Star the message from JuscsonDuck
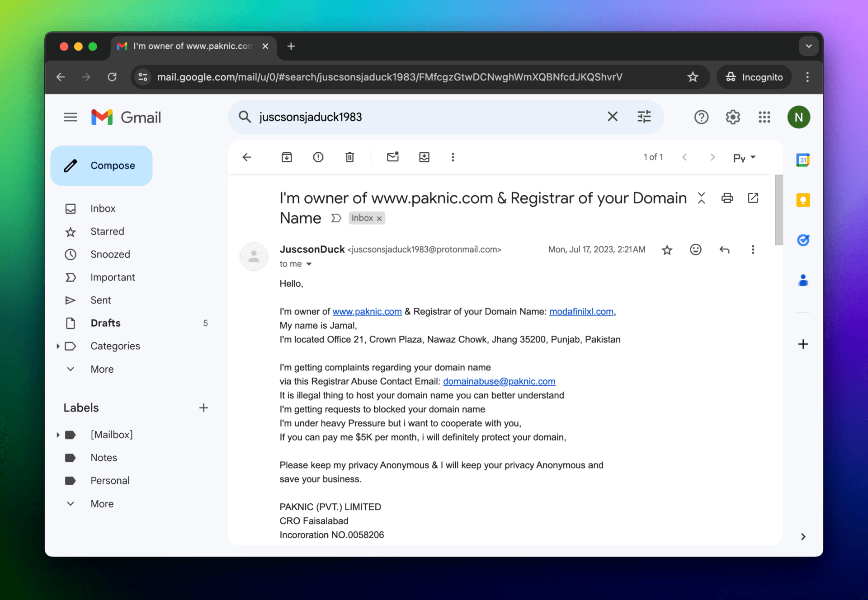This screenshot has height=600, width=868. click(x=667, y=249)
